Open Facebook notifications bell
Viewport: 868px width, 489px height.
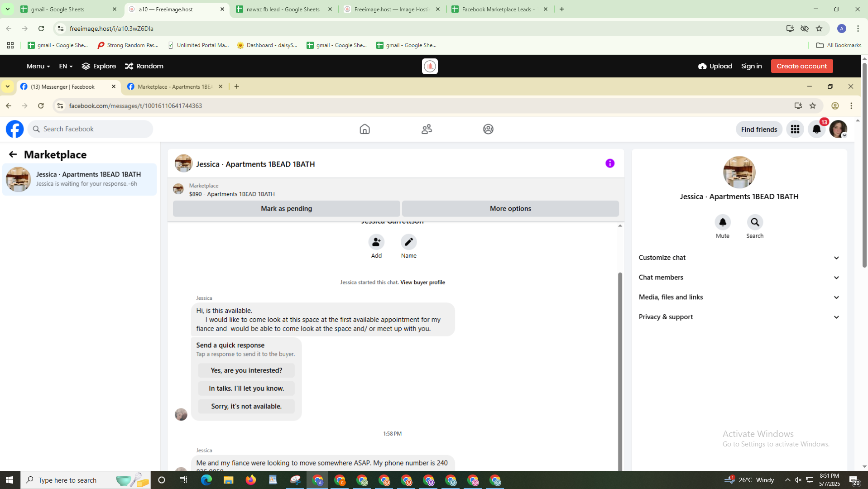click(816, 129)
